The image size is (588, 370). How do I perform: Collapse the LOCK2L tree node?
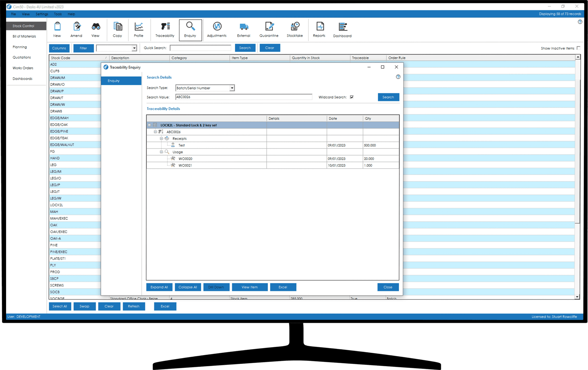point(150,125)
